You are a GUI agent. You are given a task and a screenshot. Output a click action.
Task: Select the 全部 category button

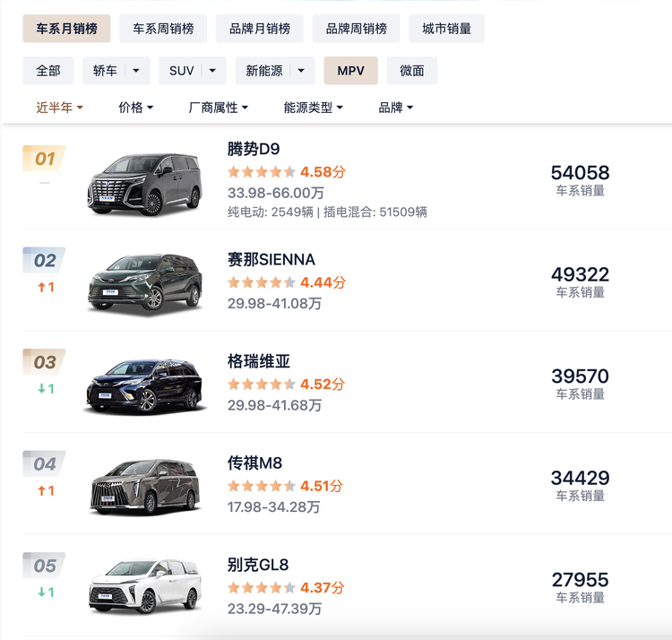[x=48, y=71]
